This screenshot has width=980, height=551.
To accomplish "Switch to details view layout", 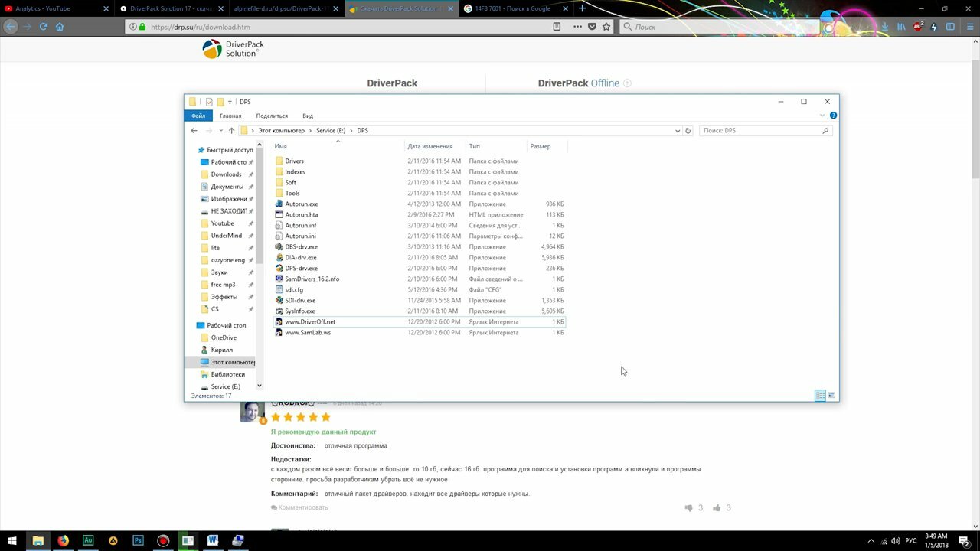I will [820, 396].
